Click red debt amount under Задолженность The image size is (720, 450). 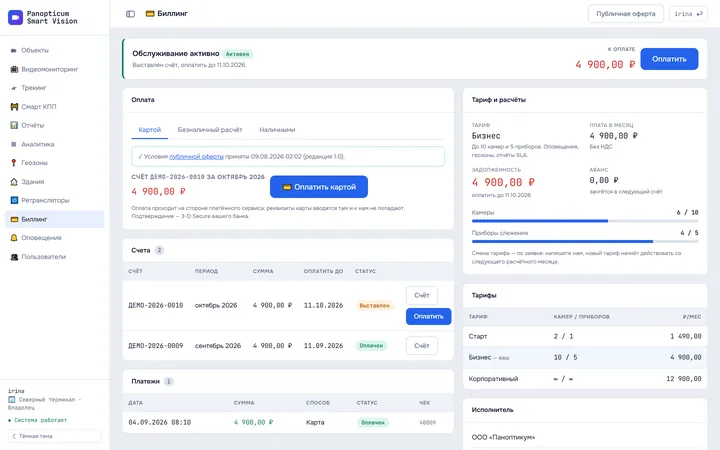pyautogui.click(x=503, y=182)
